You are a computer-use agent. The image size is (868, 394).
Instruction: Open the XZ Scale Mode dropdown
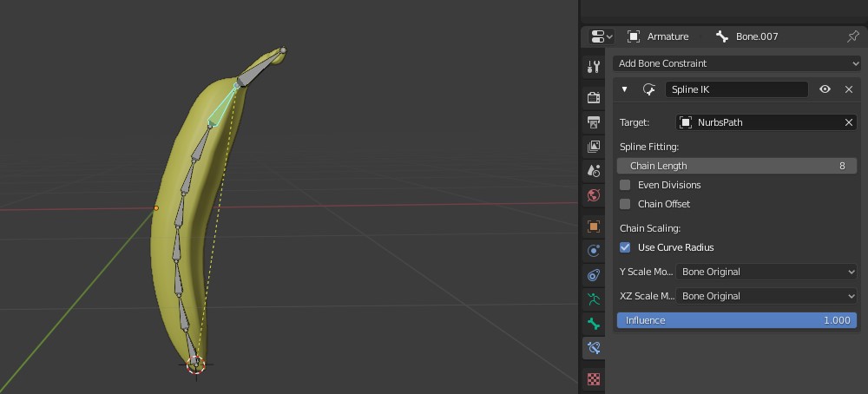click(766, 296)
